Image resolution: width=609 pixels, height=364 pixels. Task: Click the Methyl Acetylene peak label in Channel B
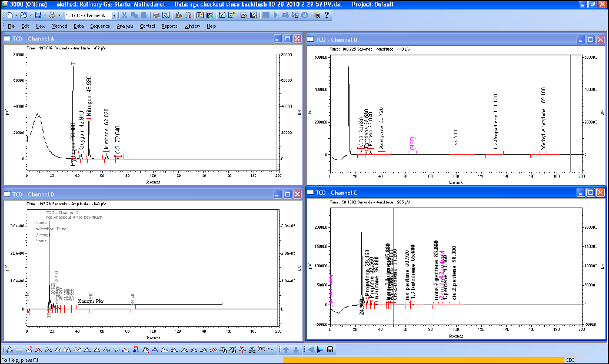(543, 118)
